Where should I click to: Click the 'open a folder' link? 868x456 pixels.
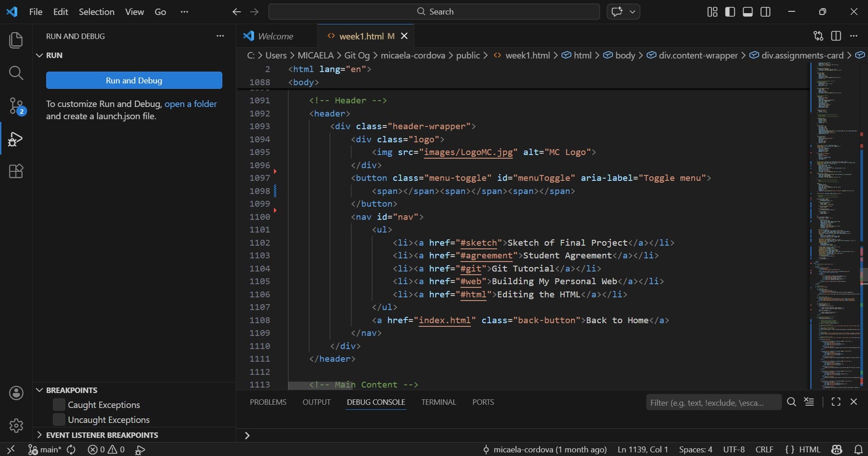click(x=191, y=104)
